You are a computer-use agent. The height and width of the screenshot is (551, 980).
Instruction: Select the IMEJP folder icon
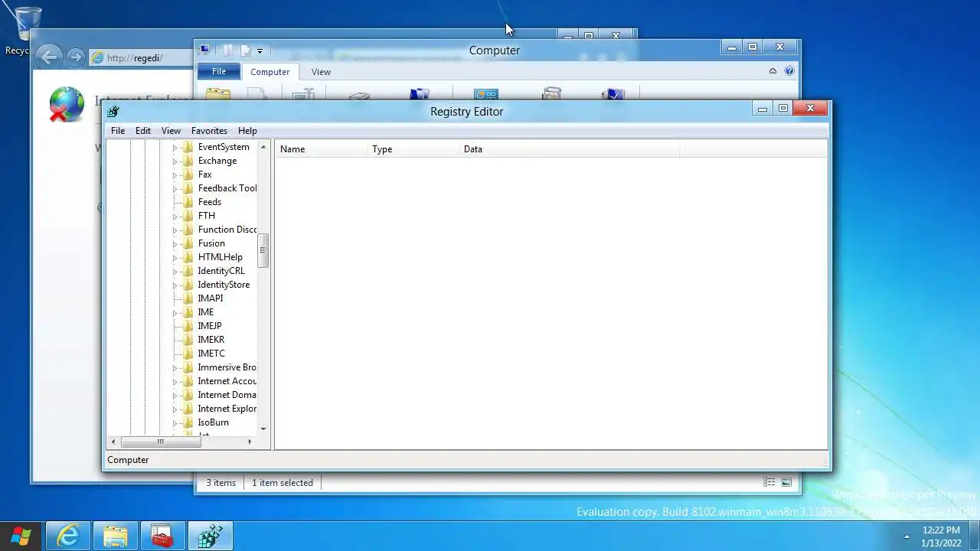point(188,326)
